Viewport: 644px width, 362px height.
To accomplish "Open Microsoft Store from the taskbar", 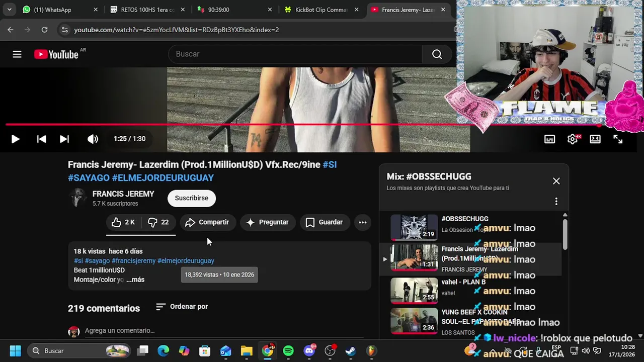I will [x=205, y=351].
